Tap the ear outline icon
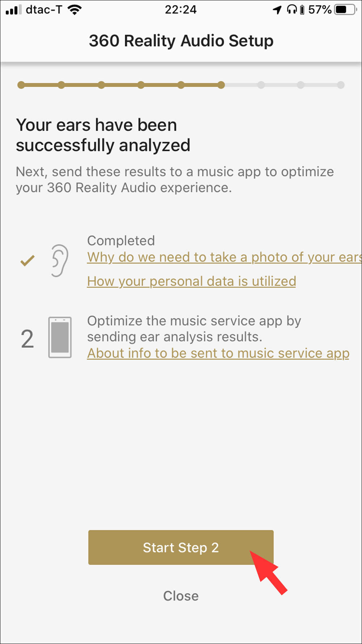362x644 pixels. tap(59, 261)
